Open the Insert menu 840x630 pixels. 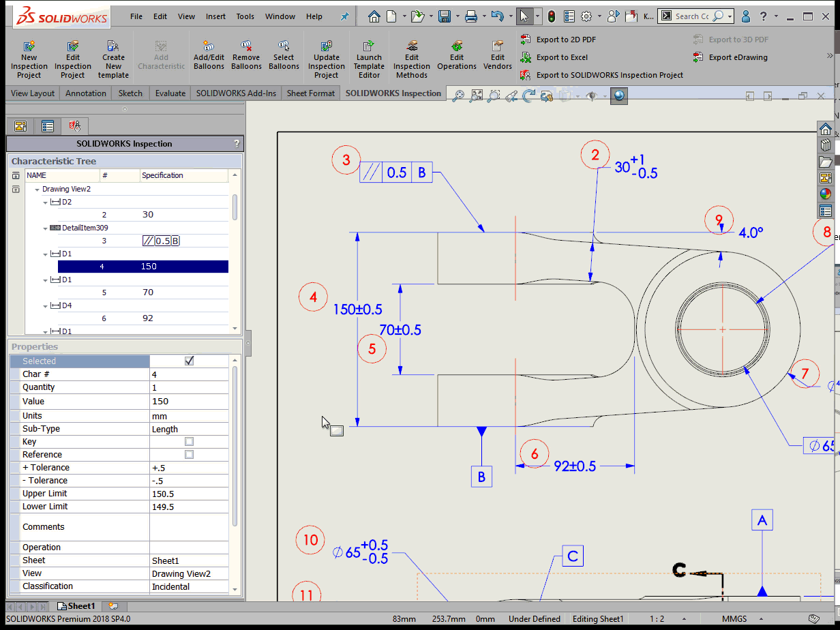215,16
